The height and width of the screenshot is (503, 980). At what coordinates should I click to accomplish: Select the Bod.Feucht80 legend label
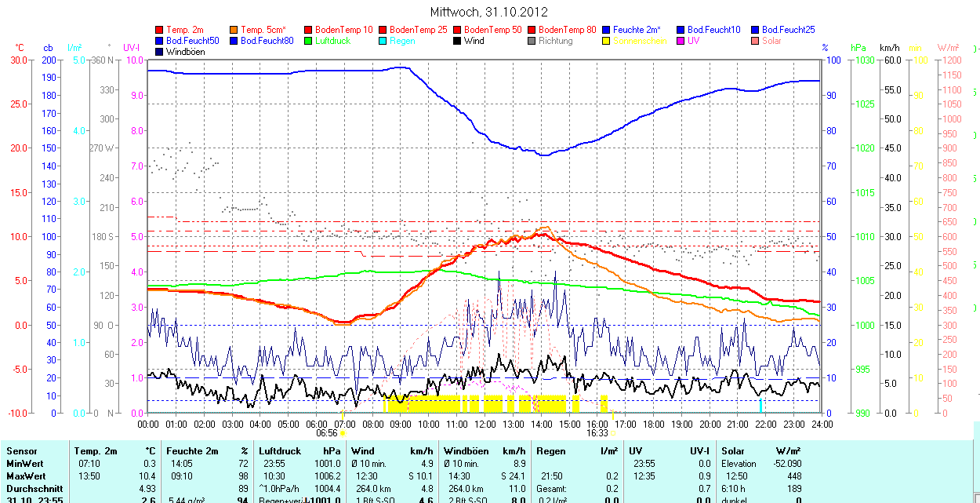pyautogui.click(x=267, y=41)
